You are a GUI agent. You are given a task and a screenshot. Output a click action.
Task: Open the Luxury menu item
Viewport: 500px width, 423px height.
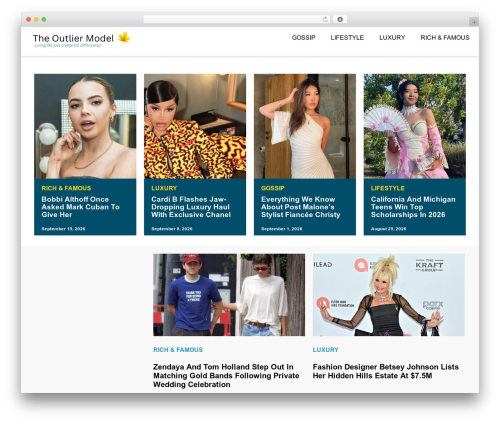392,38
